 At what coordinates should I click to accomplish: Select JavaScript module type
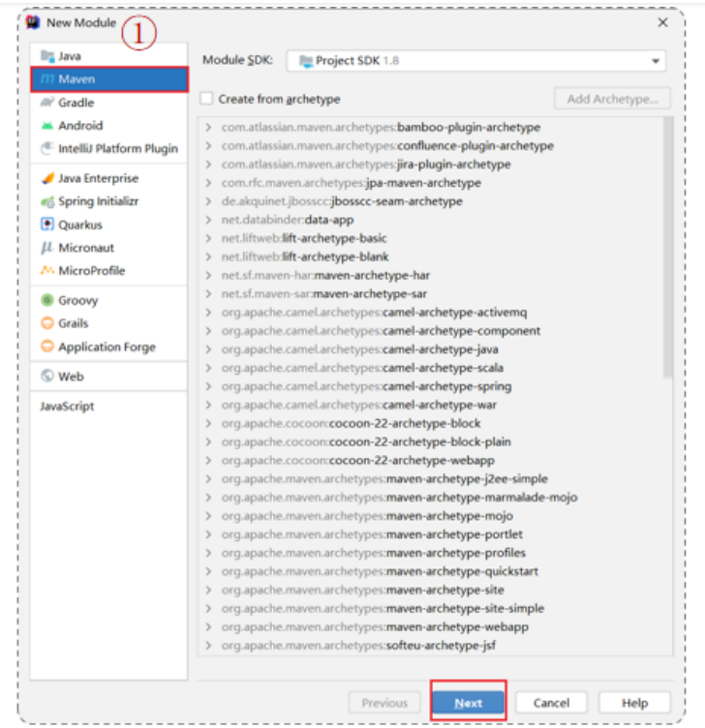109,407
